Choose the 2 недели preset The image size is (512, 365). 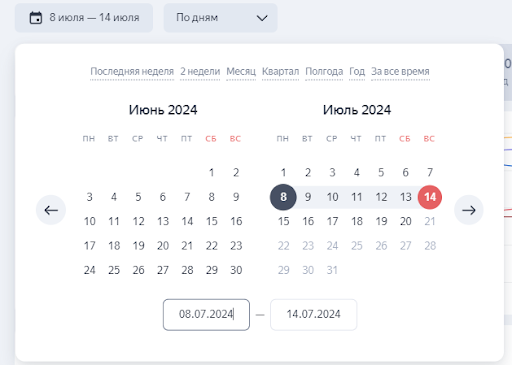(200, 71)
